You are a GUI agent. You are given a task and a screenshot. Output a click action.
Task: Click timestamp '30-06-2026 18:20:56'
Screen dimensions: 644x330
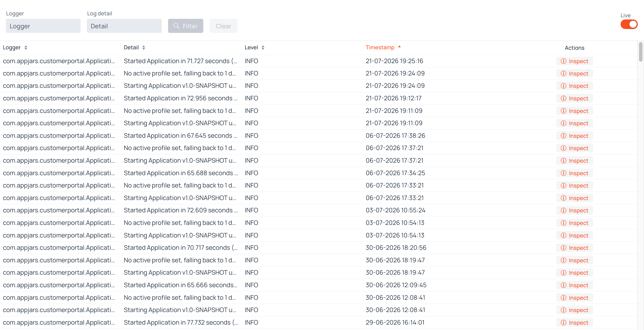pos(396,248)
